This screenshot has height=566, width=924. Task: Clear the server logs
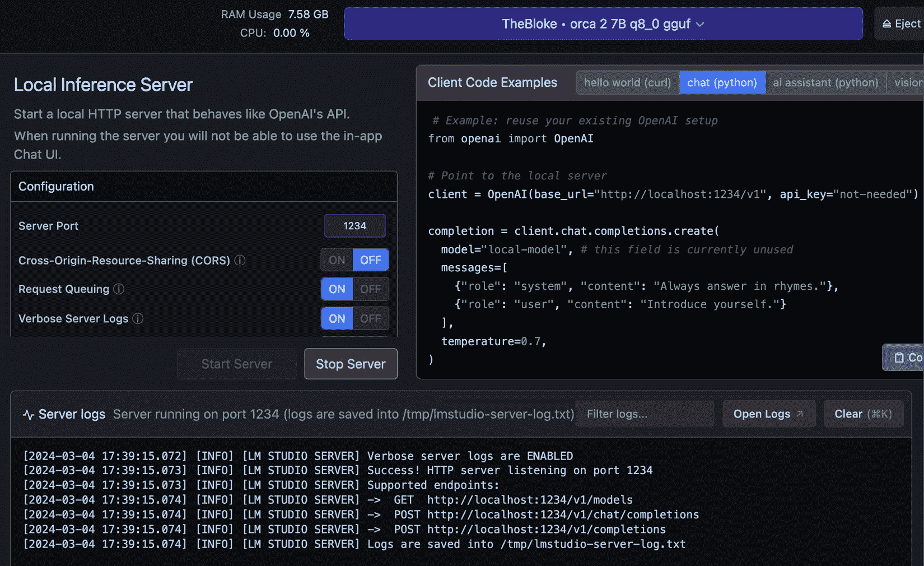(x=863, y=414)
